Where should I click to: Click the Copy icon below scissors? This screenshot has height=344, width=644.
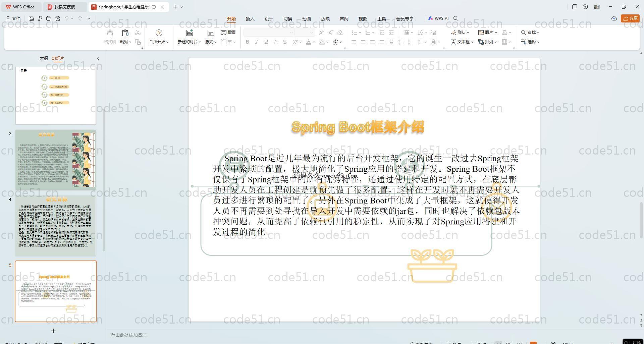click(138, 42)
